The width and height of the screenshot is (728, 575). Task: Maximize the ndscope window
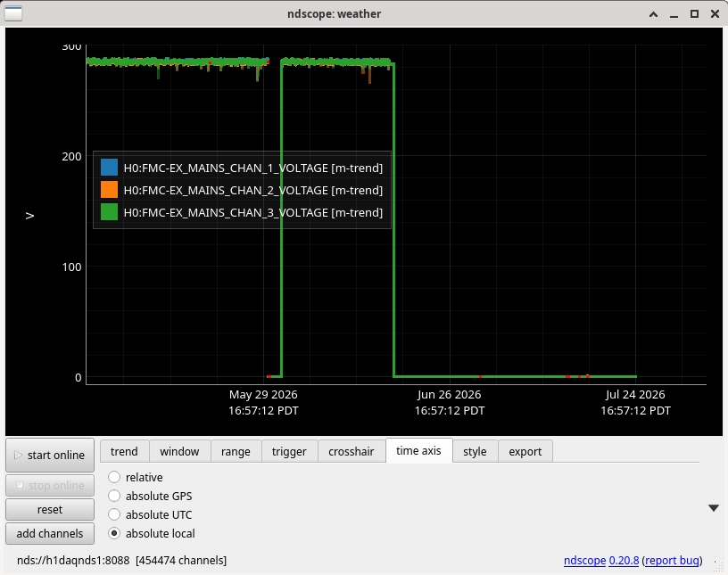click(x=695, y=14)
